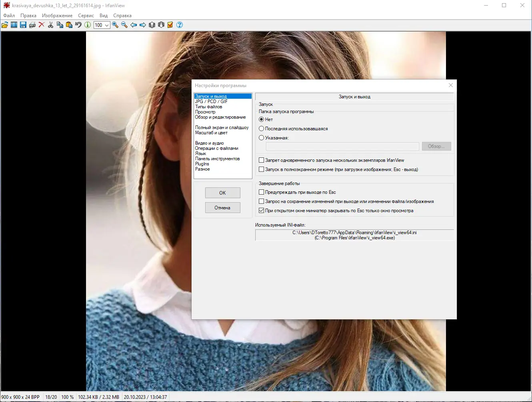Click the Запуск и выход panel header

click(354, 97)
